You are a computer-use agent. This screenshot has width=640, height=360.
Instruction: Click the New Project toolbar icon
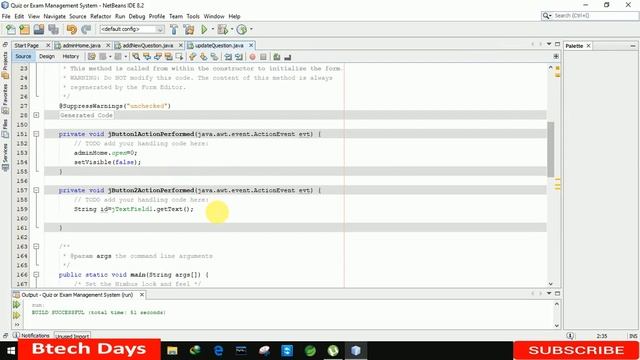coord(24,29)
